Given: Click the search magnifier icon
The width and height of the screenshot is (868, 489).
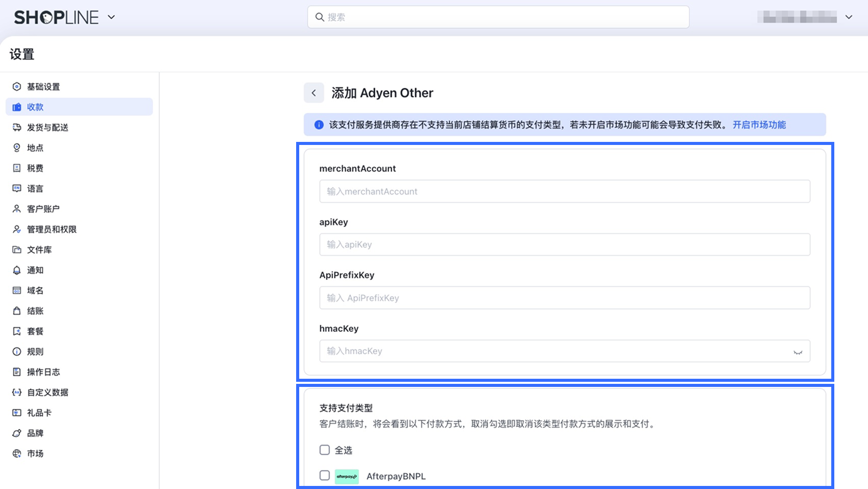Looking at the screenshot, I should coord(320,17).
